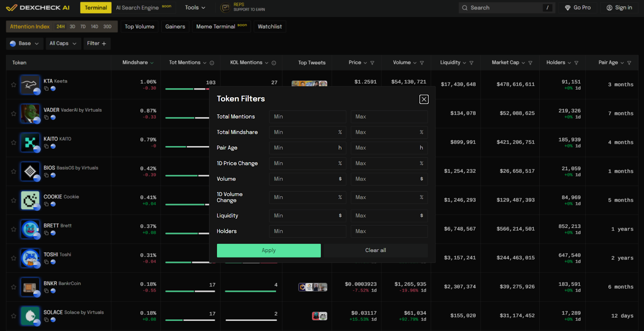Apply the token filters

[269, 250]
